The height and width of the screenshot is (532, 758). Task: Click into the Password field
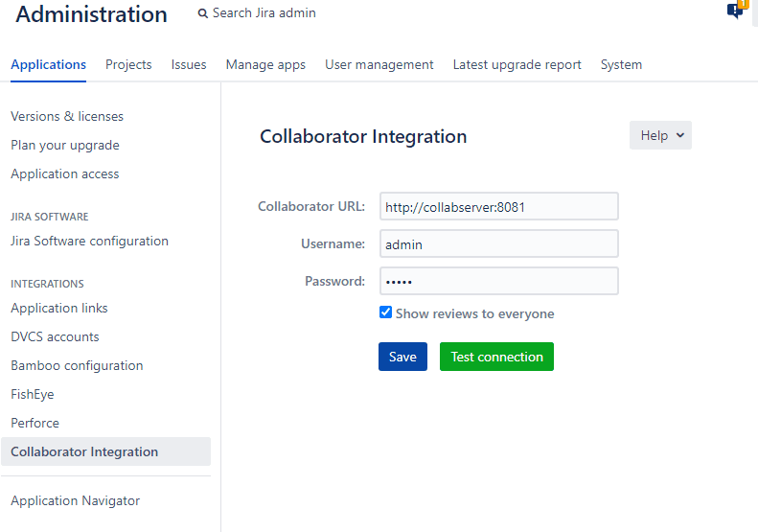click(x=498, y=281)
